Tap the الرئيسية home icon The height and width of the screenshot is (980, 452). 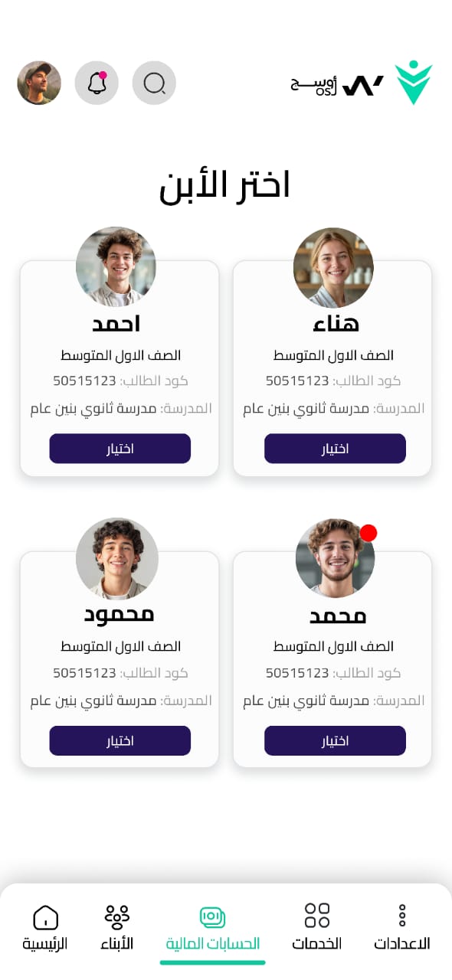(x=45, y=916)
